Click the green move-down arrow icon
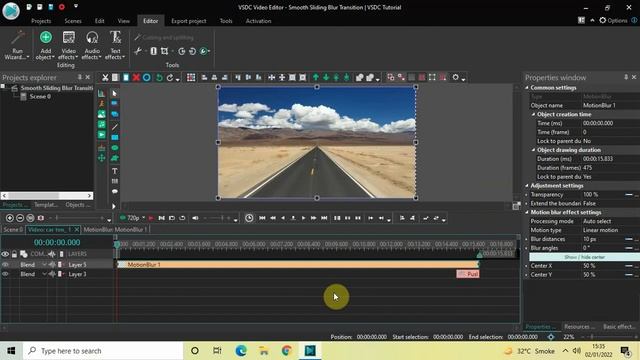 point(326,78)
